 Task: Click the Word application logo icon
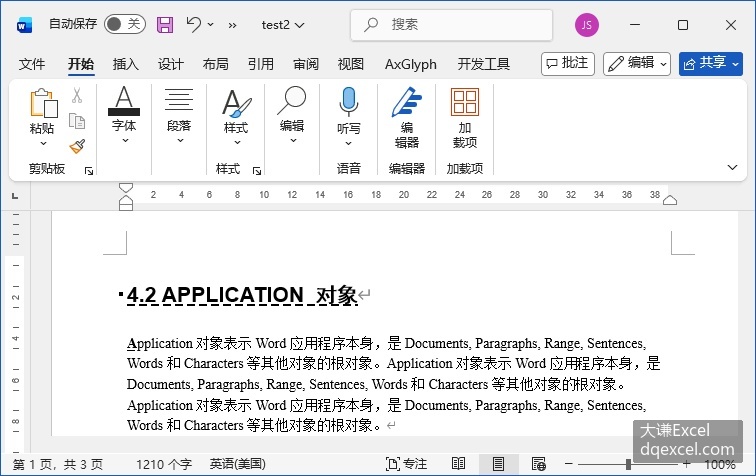(24, 25)
